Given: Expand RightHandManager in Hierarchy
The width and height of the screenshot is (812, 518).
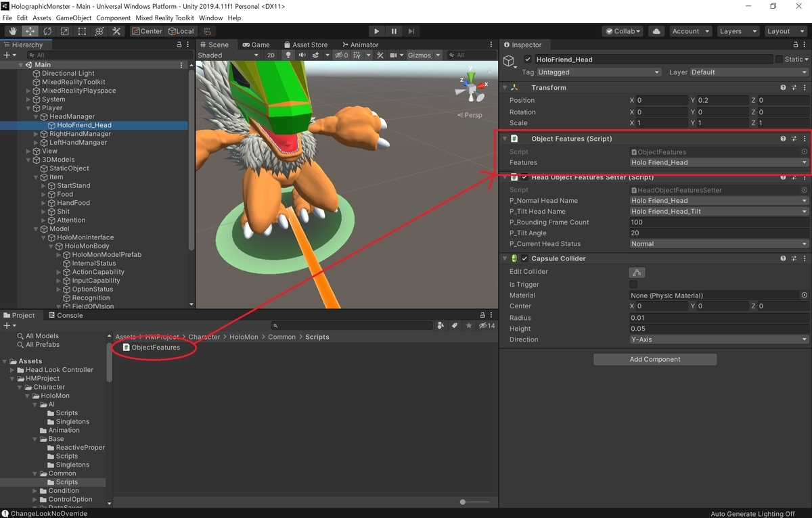Looking at the screenshot, I should point(37,134).
